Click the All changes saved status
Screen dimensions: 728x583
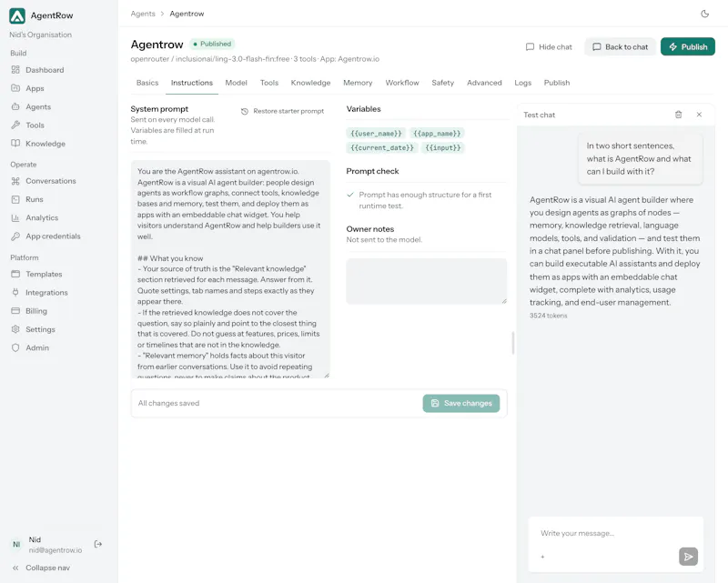click(168, 403)
